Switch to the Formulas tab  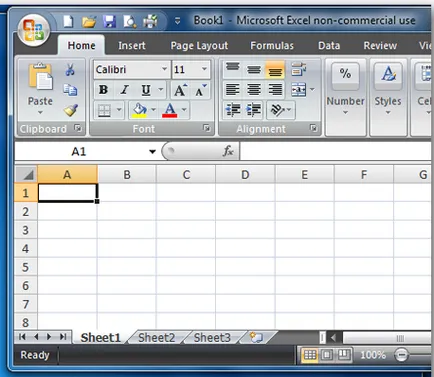click(272, 46)
